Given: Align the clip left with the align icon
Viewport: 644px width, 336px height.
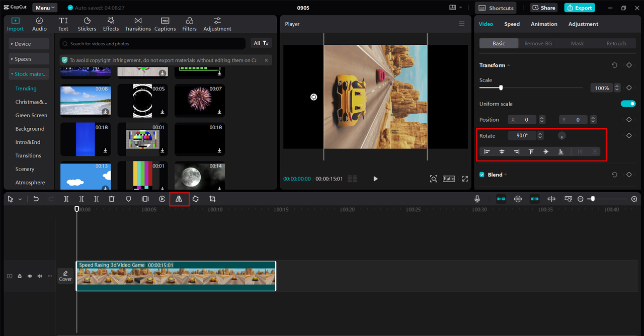Looking at the screenshot, I should [x=487, y=151].
